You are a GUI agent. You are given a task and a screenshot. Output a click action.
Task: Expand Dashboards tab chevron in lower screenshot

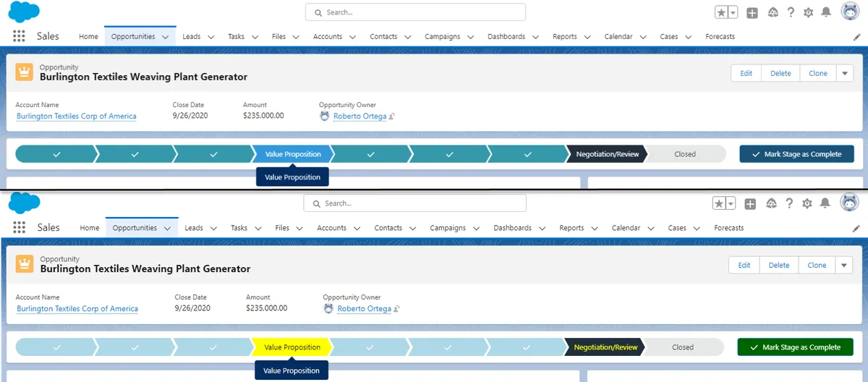542,229
